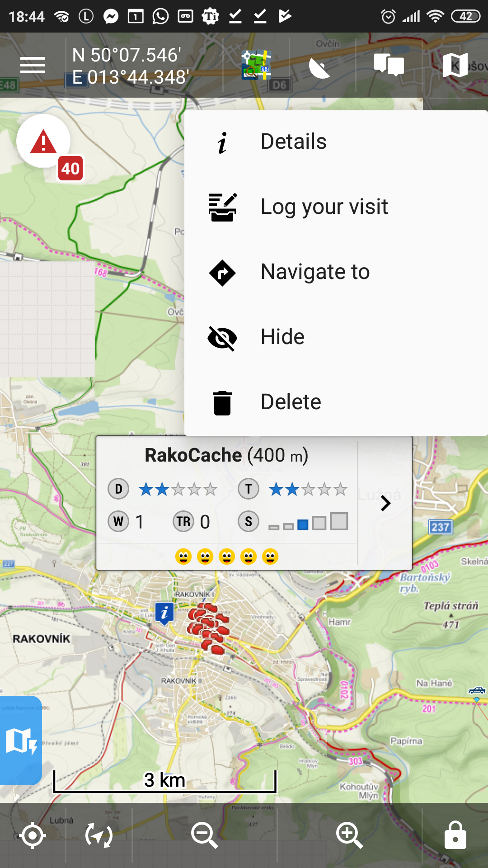
Task: Zoom out the map
Action: (204, 835)
